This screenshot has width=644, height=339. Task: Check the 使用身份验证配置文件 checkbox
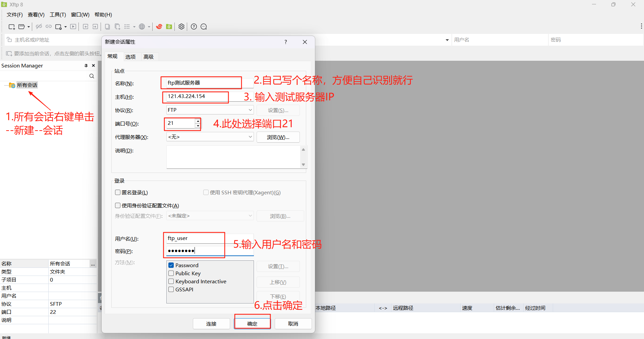coord(118,205)
